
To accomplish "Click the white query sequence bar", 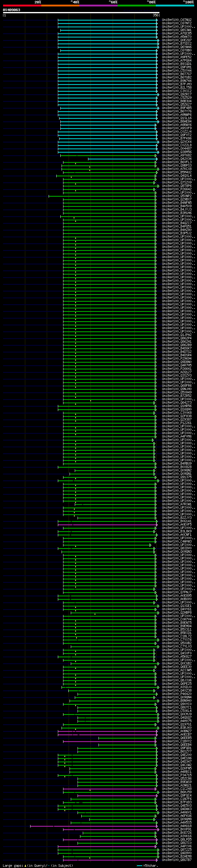I will 81,12.
